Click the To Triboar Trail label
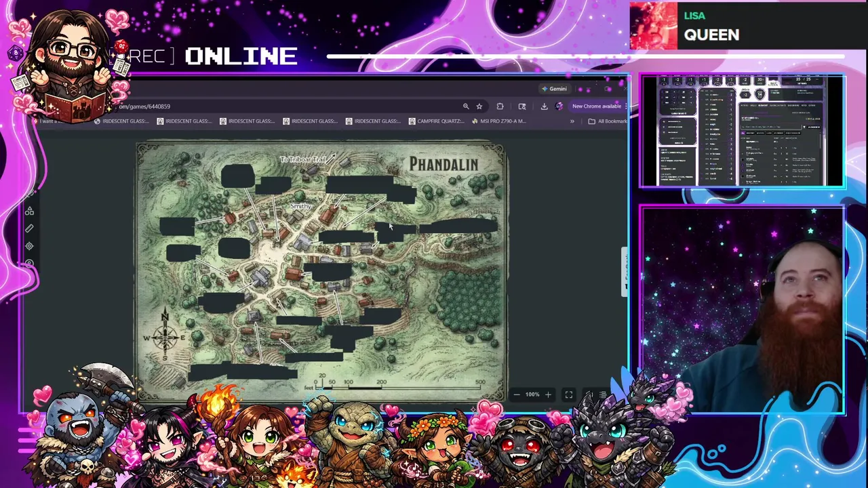Image resolution: width=868 pixels, height=488 pixels. tap(303, 159)
